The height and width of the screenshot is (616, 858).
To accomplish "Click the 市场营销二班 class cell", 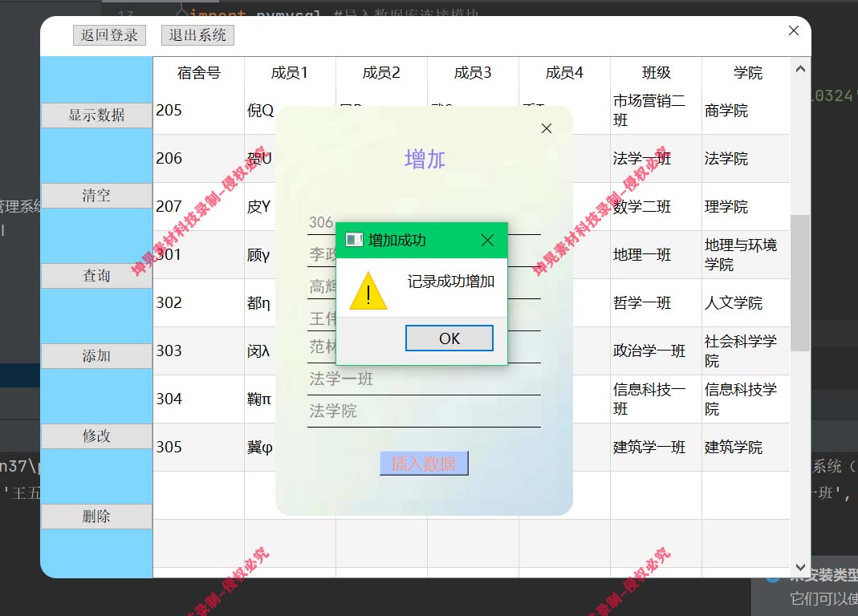I will click(x=656, y=111).
